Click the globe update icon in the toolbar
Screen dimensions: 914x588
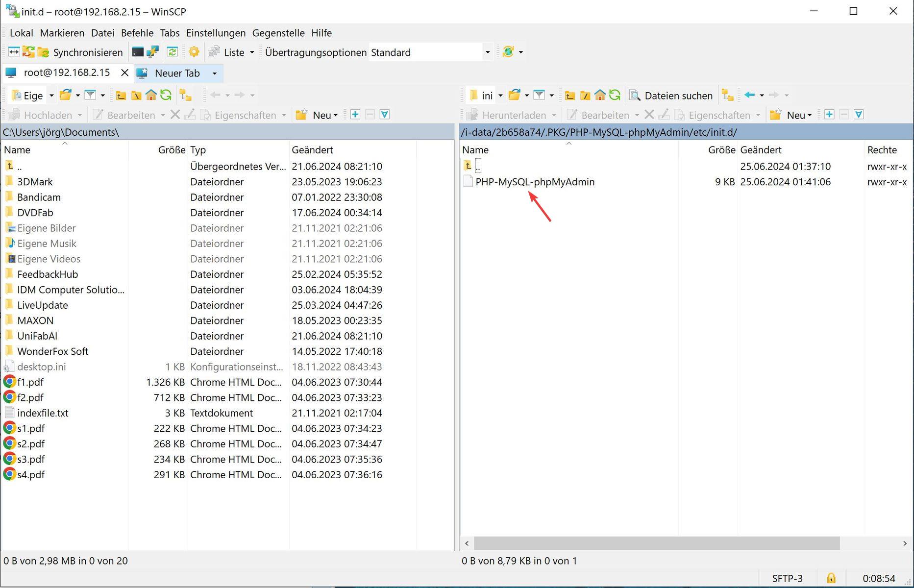[x=508, y=52]
